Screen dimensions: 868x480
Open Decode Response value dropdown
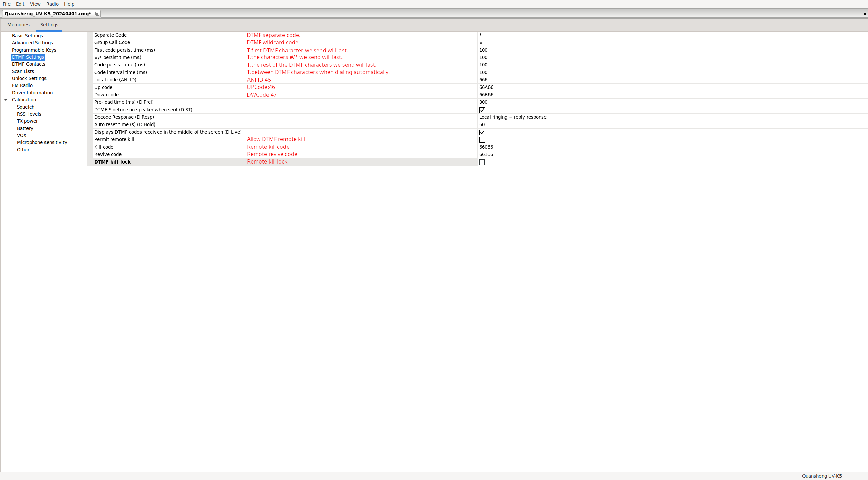click(513, 117)
